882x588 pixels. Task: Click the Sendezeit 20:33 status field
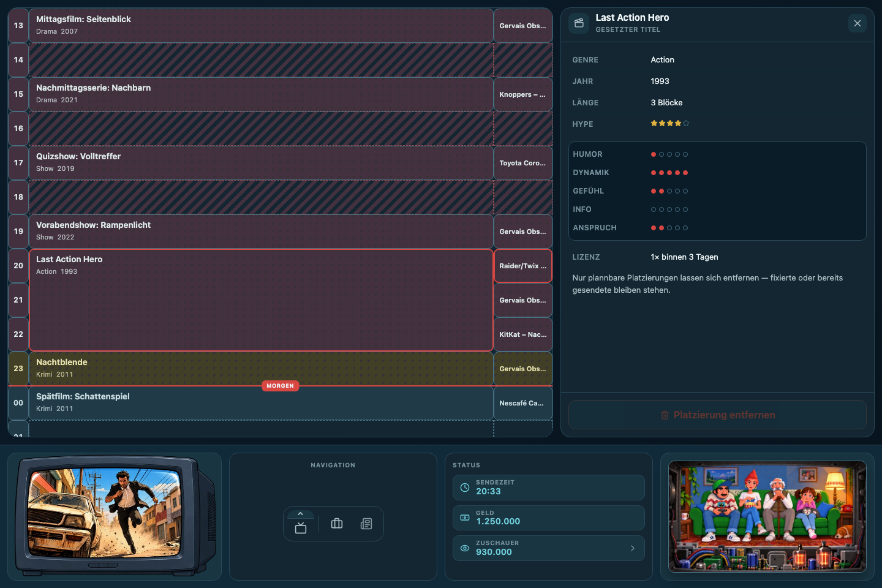pos(549,488)
